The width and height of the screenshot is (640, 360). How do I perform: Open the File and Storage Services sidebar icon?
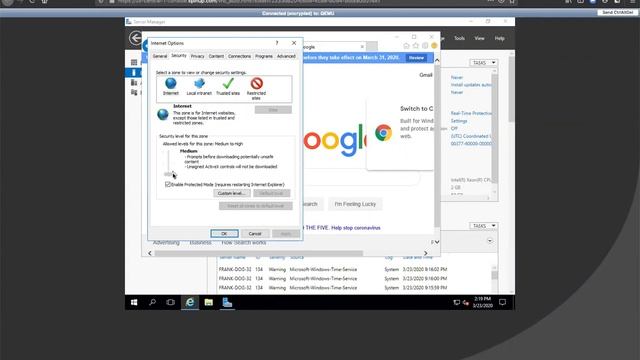pos(134,92)
